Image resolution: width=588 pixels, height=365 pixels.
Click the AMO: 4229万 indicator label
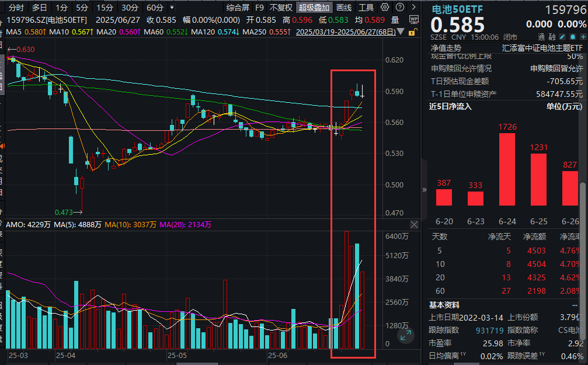point(28,225)
